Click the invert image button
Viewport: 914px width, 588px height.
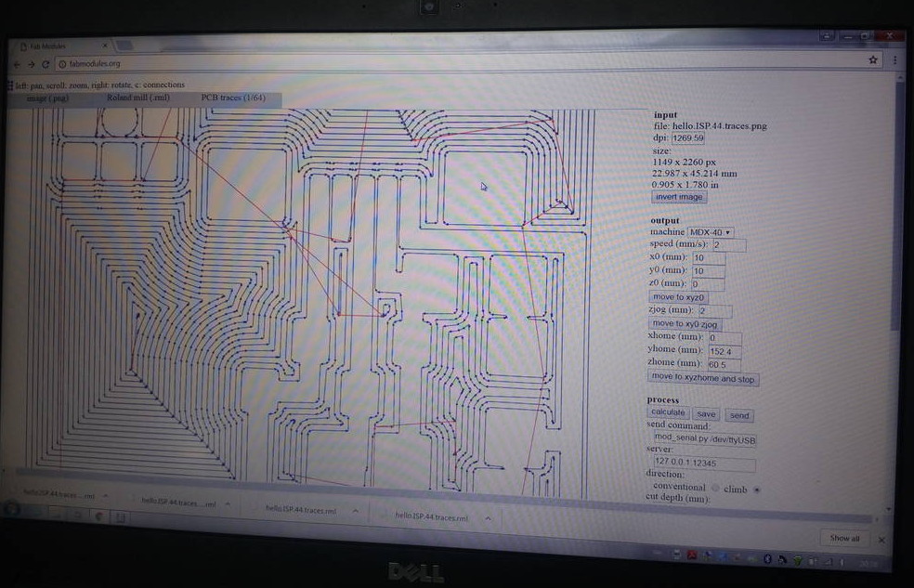pyautogui.click(x=679, y=197)
